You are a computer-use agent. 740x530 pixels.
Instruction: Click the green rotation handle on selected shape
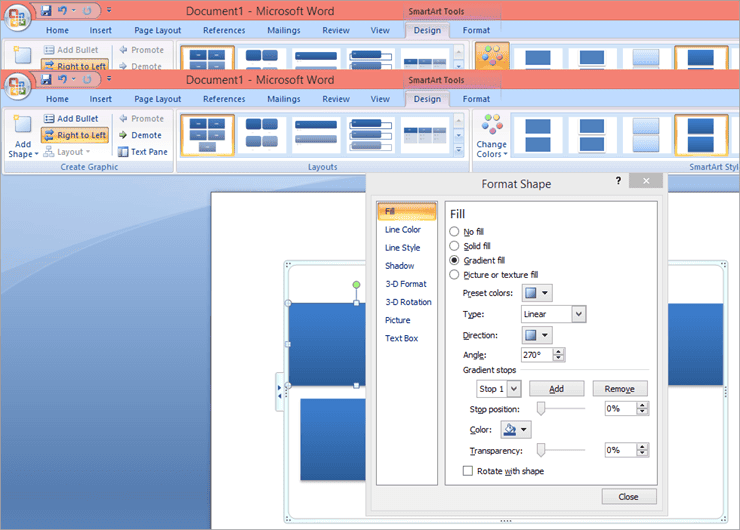[356, 285]
